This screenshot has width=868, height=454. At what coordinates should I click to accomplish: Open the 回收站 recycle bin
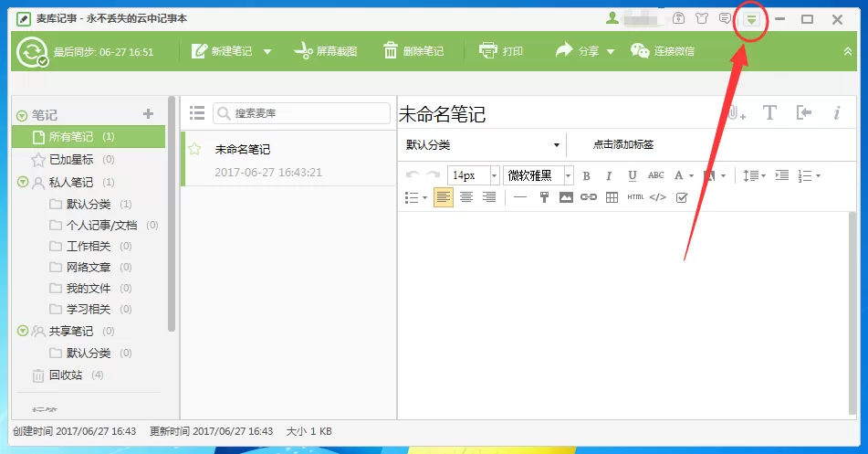coord(67,375)
